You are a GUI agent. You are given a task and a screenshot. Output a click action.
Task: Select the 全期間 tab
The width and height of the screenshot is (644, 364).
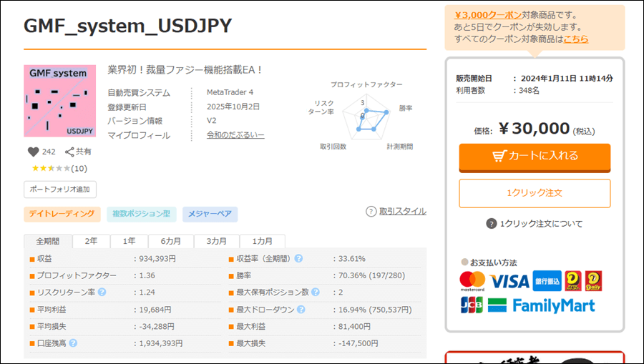click(x=48, y=241)
